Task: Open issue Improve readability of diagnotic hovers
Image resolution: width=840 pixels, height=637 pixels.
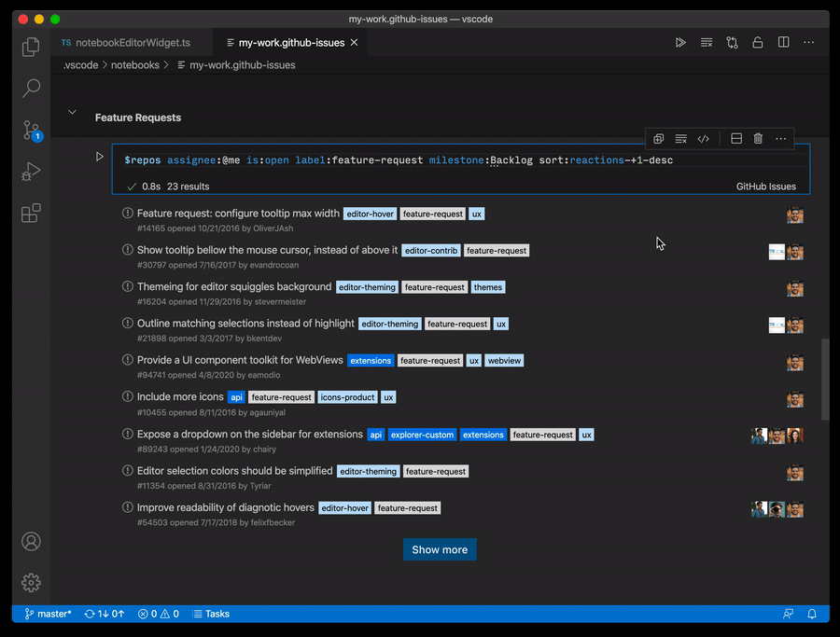Action: click(226, 507)
